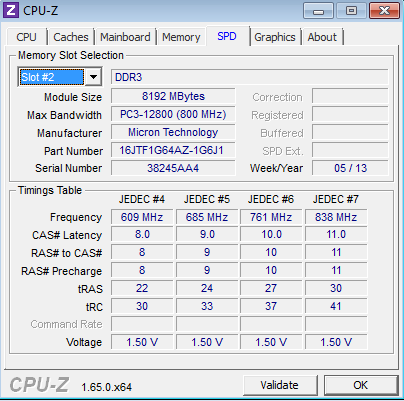This screenshot has height=401, width=404.
Task: Show the About tab
Action: 322,37
